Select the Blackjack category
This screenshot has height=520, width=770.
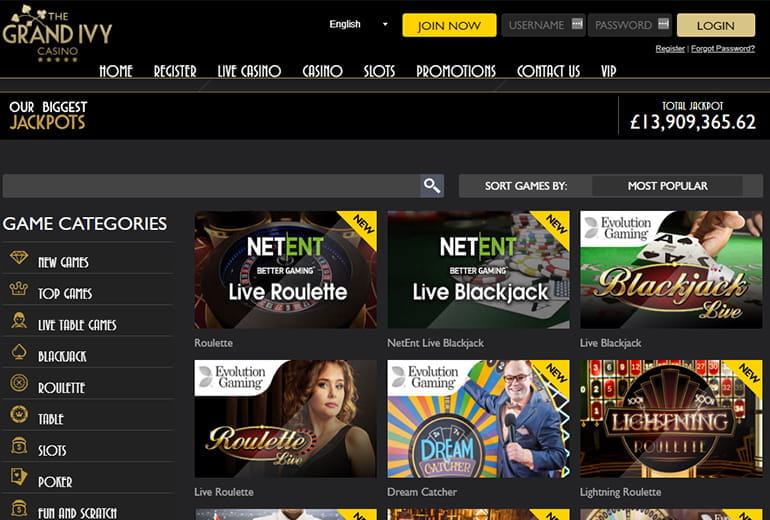click(62, 356)
